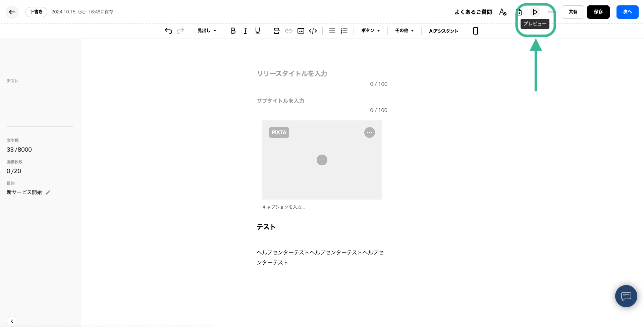The image size is (644, 327).
Task: Click the undo arrow icon
Action: click(168, 31)
